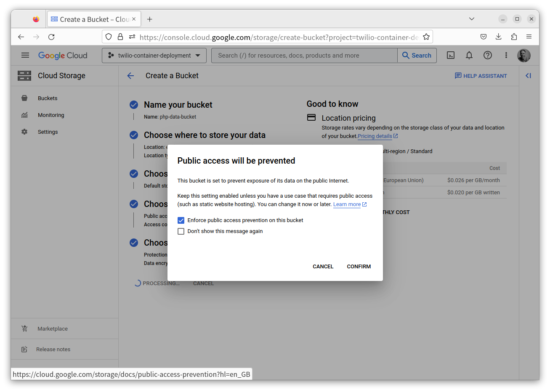
Task: Activate Cloud Shell terminal icon
Action: (451, 55)
